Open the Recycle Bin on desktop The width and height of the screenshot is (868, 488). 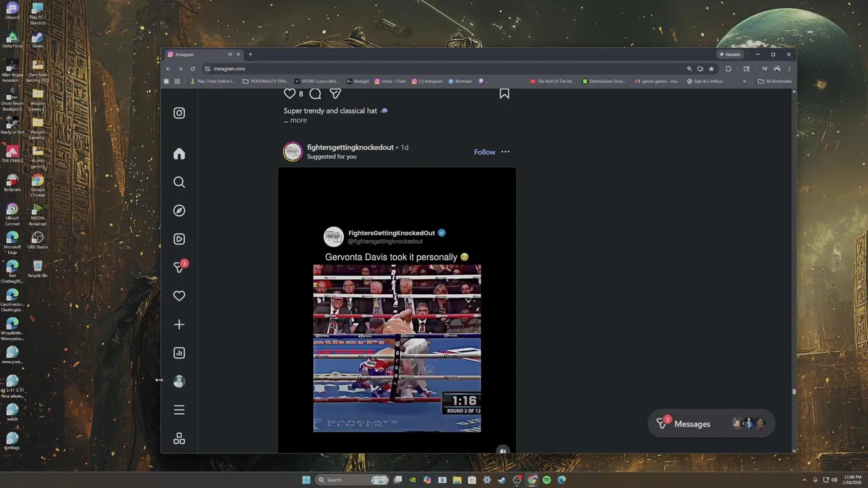tap(37, 269)
